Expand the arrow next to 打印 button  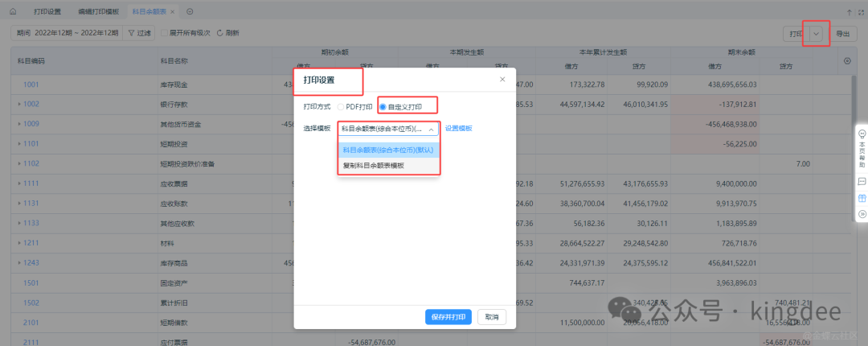pyautogui.click(x=817, y=34)
